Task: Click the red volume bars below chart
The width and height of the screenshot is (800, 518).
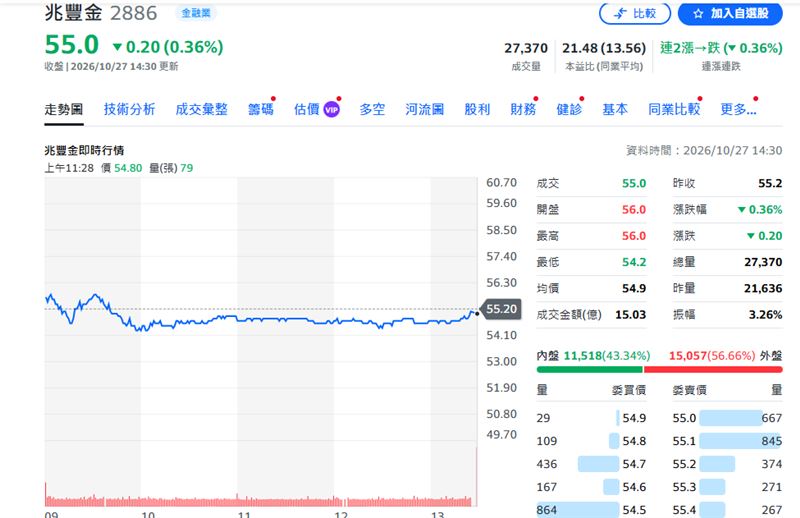Action: (x=261, y=501)
